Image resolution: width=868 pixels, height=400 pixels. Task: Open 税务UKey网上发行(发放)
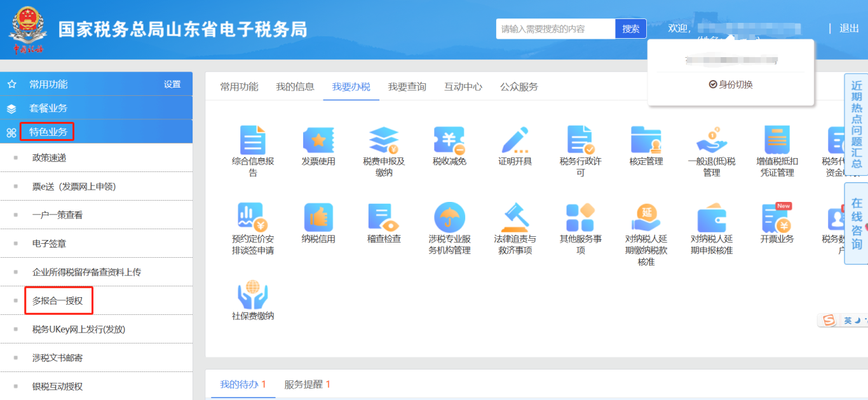click(x=79, y=329)
